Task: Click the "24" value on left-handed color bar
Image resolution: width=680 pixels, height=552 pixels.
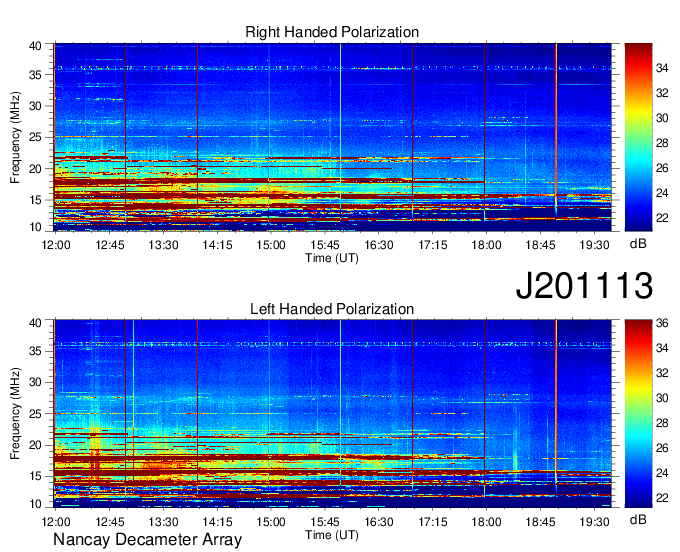Action: click(662, 473)
